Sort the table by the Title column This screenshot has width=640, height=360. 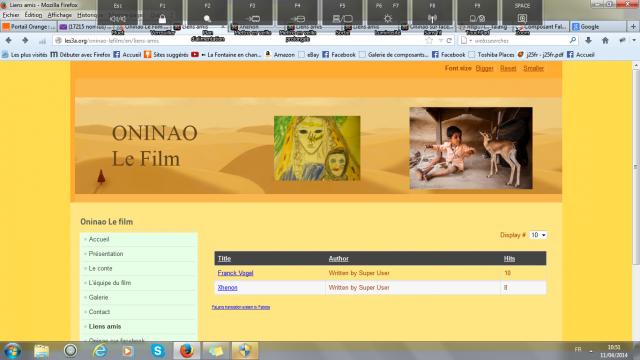[x=224, y=258]
